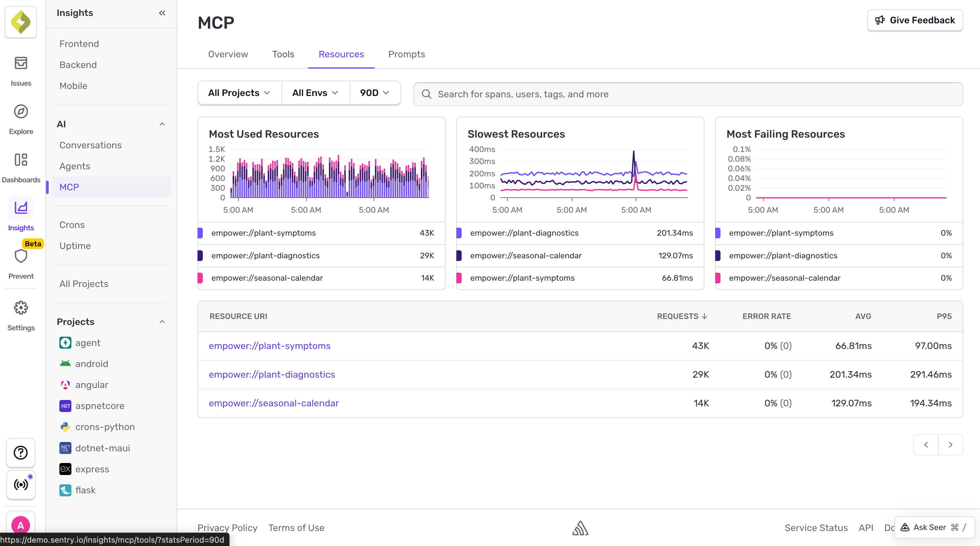980x546 pixels.
Task: Open the broadcast notifications panel
Action: click(21, 485)
